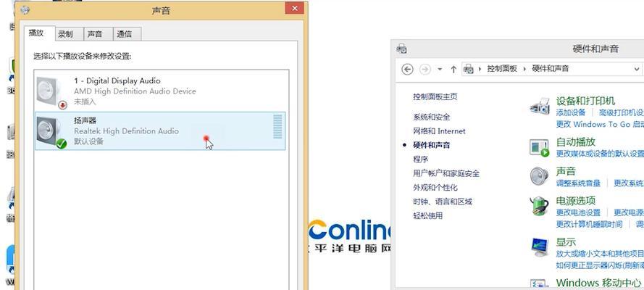Click the 显示 monitor icon
The image size is (644, 290).
[x=539, y=247]
